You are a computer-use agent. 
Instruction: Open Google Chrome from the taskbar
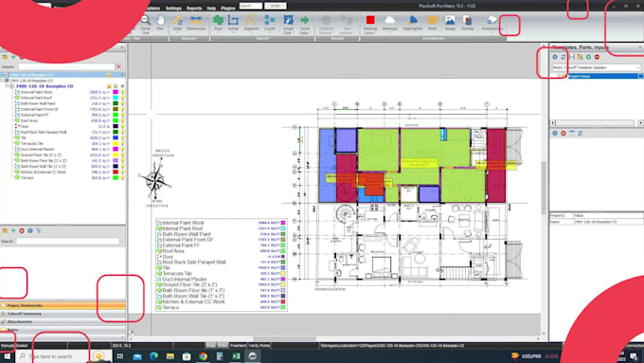pos(204,356)
